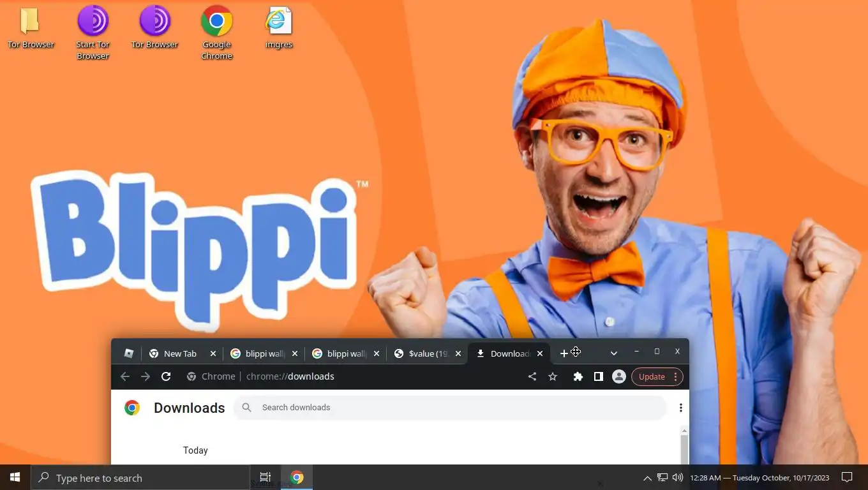Go forward with the forward arrow
868x490 pixels.
pos(146,376)
